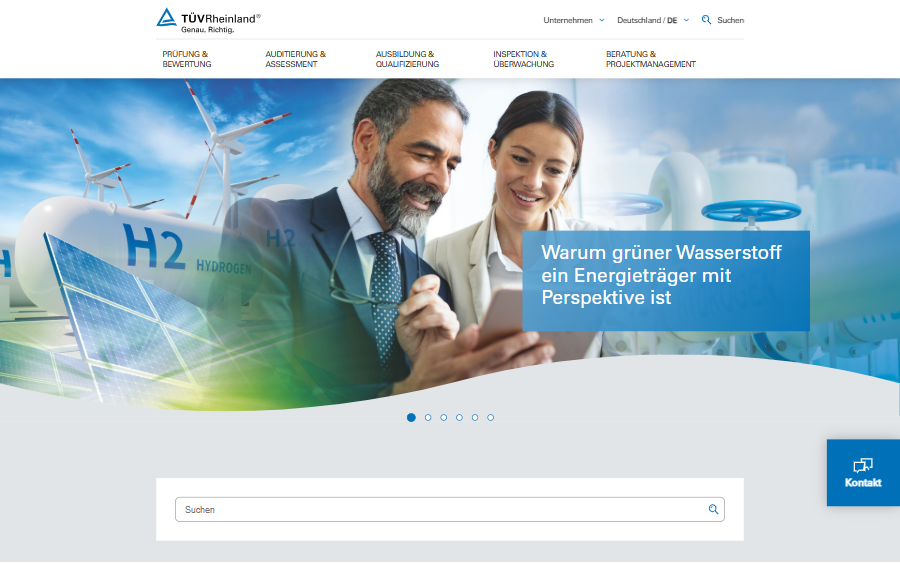This screenshot has height=563, width=900.
Task: Click the magnifier icon beside Suchen in header
Action: [706, 20]
